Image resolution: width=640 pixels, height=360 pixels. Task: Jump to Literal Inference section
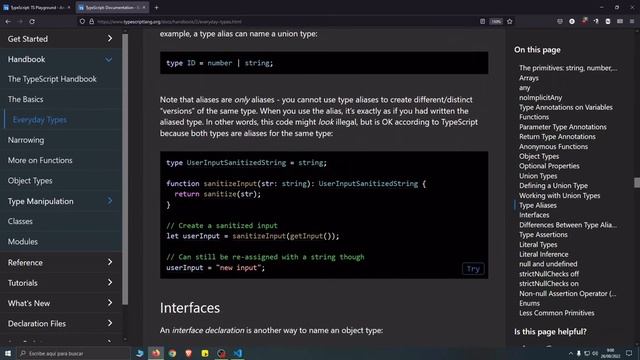(543, 254)
